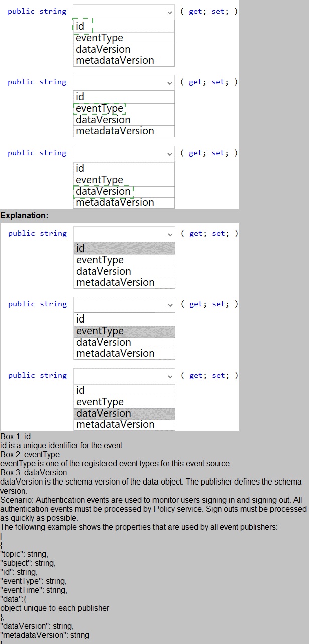Viewport: 309px width, 644px height.
Task: Choose the green-dashed eventType option
Action: (99, 109)
